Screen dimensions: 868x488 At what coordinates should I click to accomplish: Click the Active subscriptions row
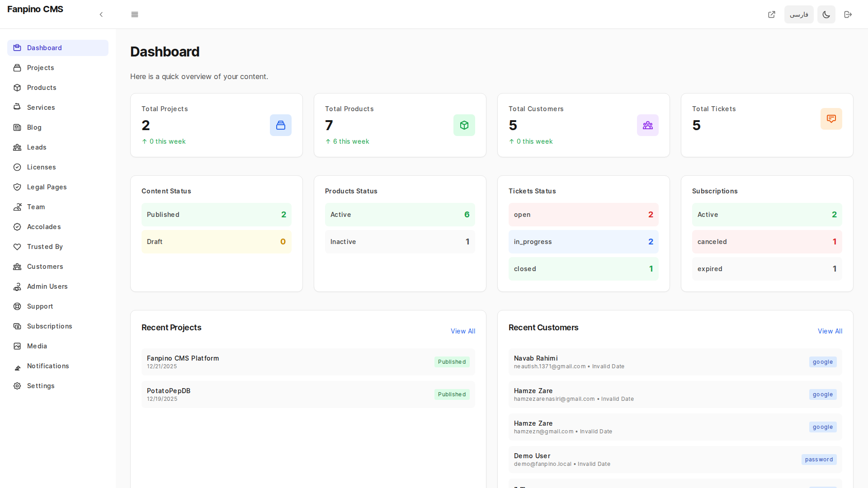tap(767, 215)
